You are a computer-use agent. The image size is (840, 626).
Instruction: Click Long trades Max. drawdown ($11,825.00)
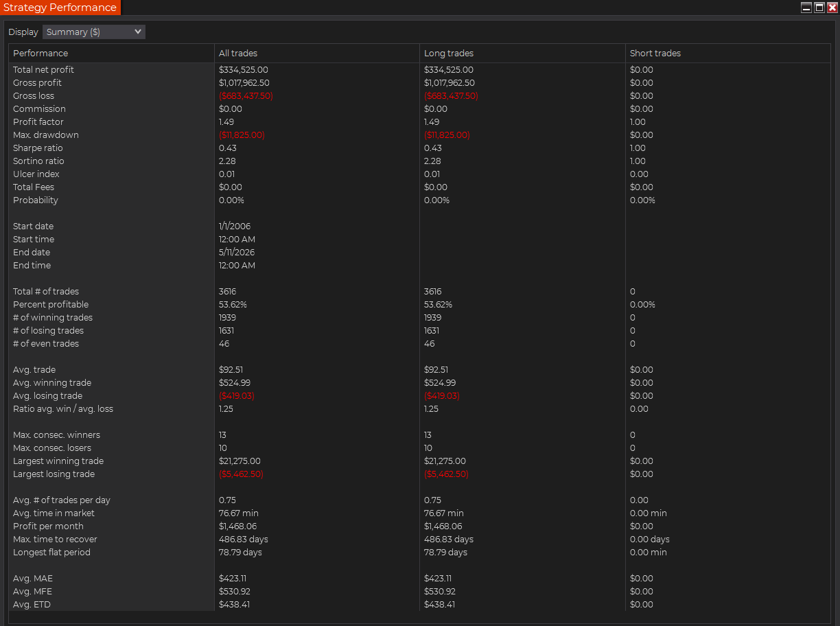pos(447,135)
